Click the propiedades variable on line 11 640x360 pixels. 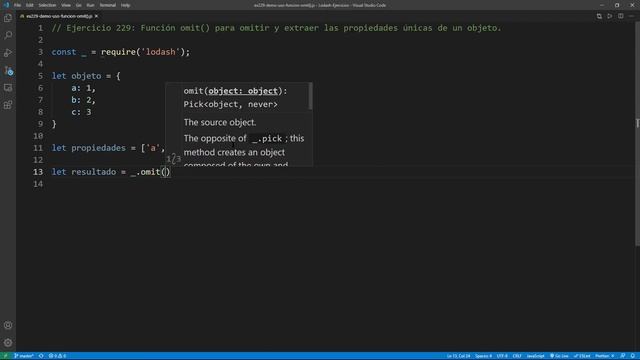point(98,148)
